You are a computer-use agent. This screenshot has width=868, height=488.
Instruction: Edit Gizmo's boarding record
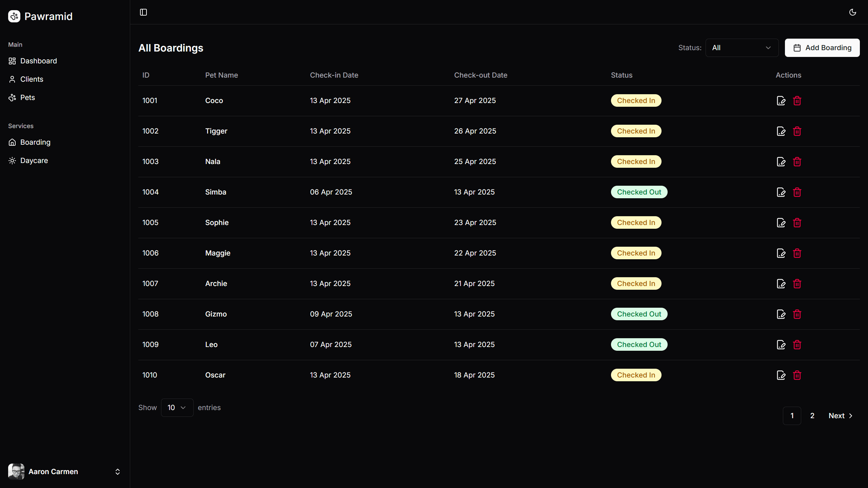[781, 314]
